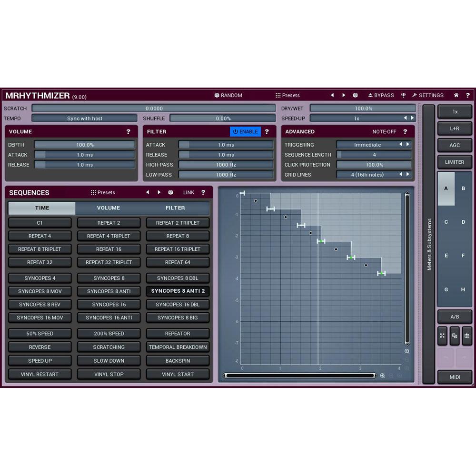
Task: Activate the SYNCOPES 8 DBL sequence
Action: pyautogui.click(x=178, y=278)
